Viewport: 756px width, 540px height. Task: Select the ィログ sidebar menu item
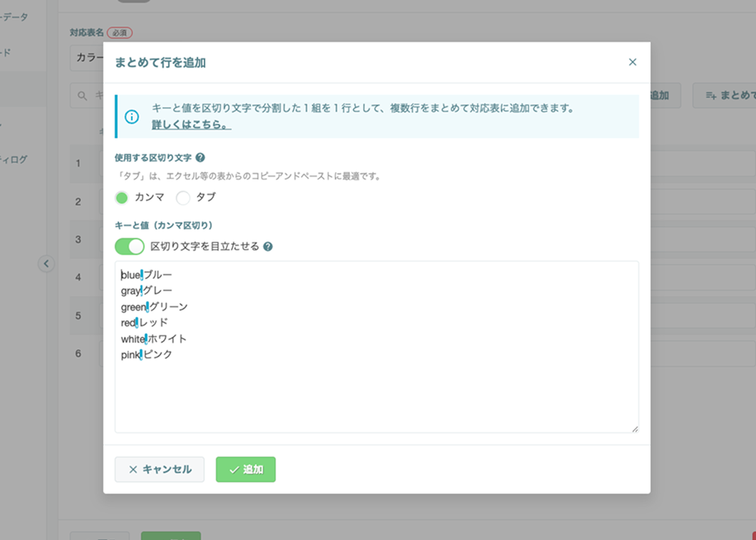(14, 160)
